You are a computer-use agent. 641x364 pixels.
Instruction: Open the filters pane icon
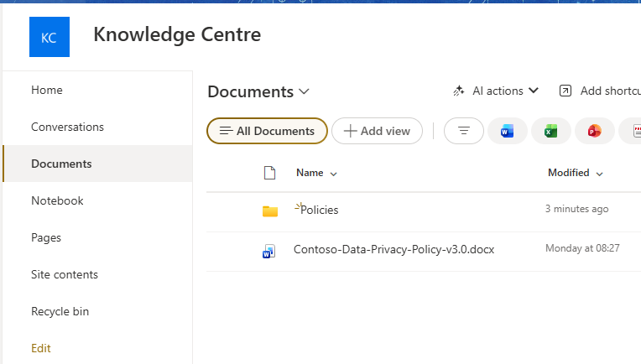463,131
